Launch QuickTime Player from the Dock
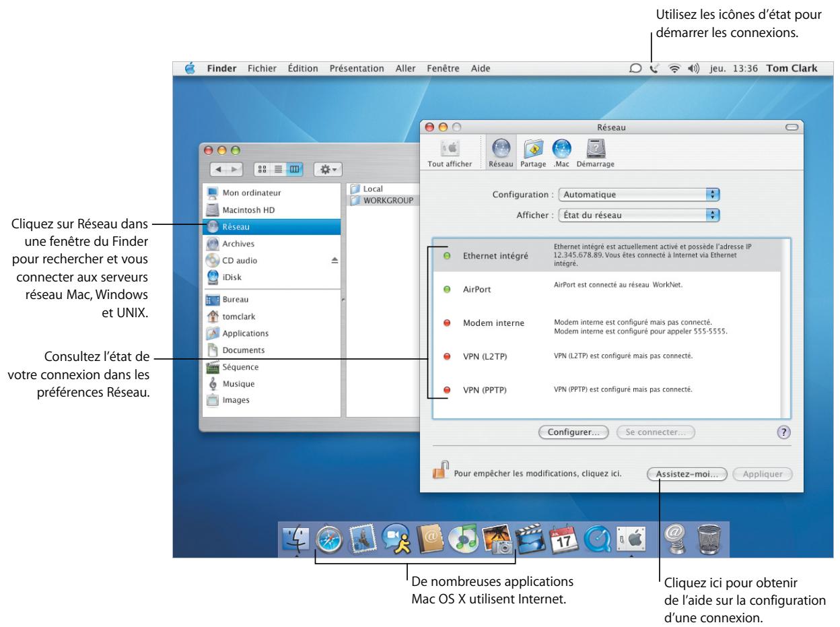 tap(597, 539)
